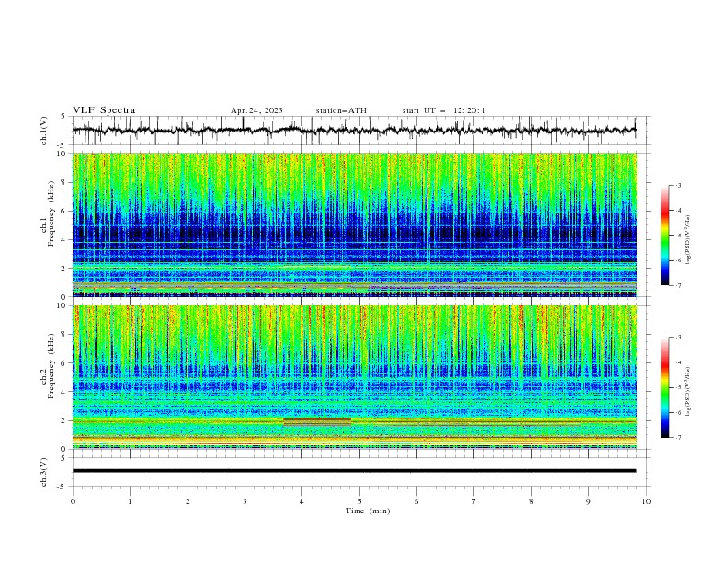This screenshot has width=728, height=563.
Task: Click the "-5" volt tick of ch.3 waveform
Action: tap(63, 487)
